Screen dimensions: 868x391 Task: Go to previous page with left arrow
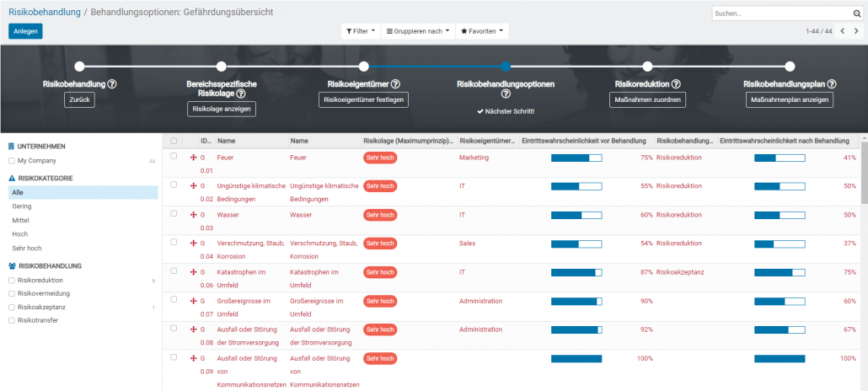click(x=842, y=31)
